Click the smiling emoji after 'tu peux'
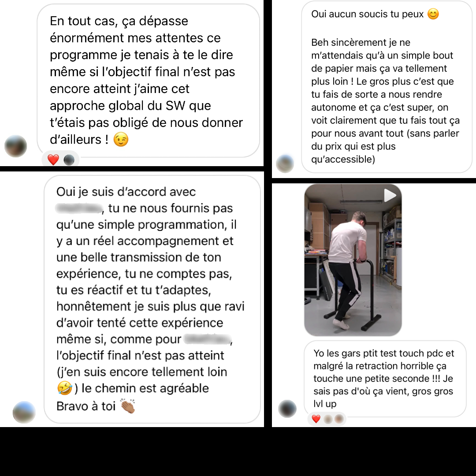Image resolution: width=476 pixels, height=476 pixels. point(433,14)
